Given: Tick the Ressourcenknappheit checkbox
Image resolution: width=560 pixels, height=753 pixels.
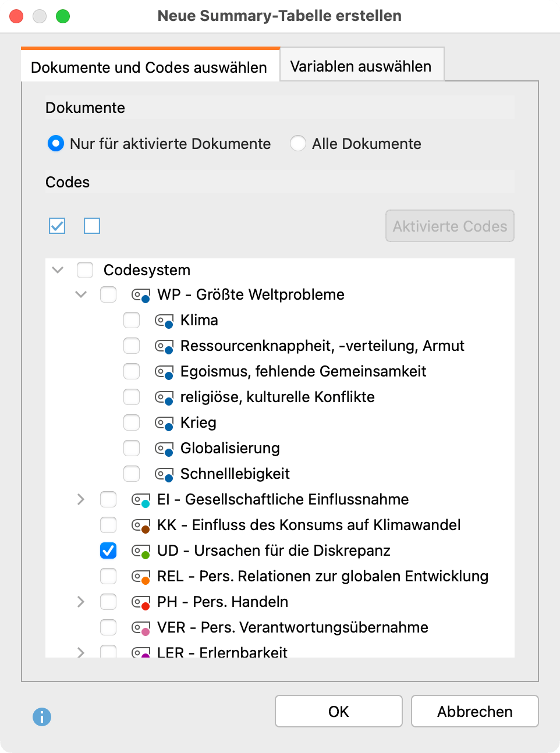Looking at the screenshot, I should click(x=132, y=346).
